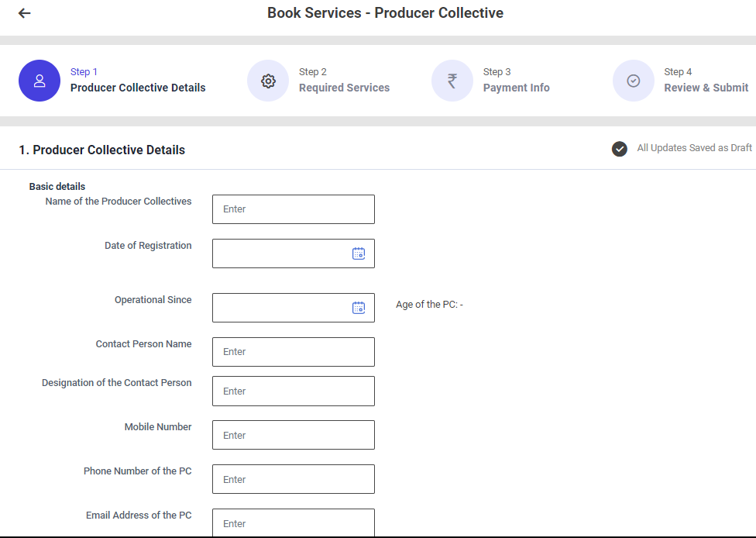Screen dimensions: 756x538
Task: Click inside the Operational Since date field
Action: (279, 308)
